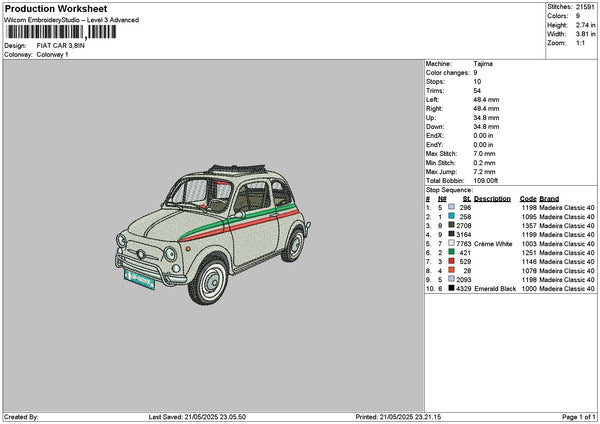
Task: Click the St. column header
Action: pos(466,198)
